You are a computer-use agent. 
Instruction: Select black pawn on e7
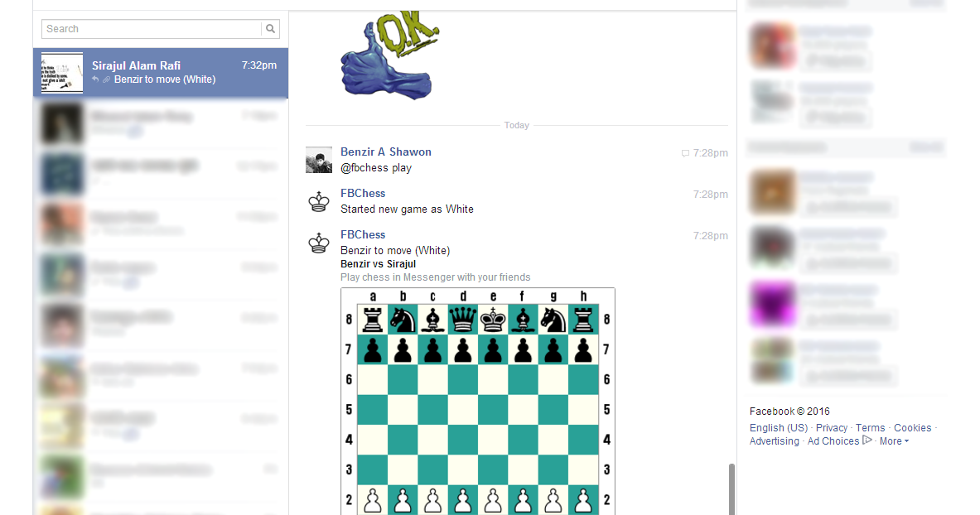(x=493, y=349)
